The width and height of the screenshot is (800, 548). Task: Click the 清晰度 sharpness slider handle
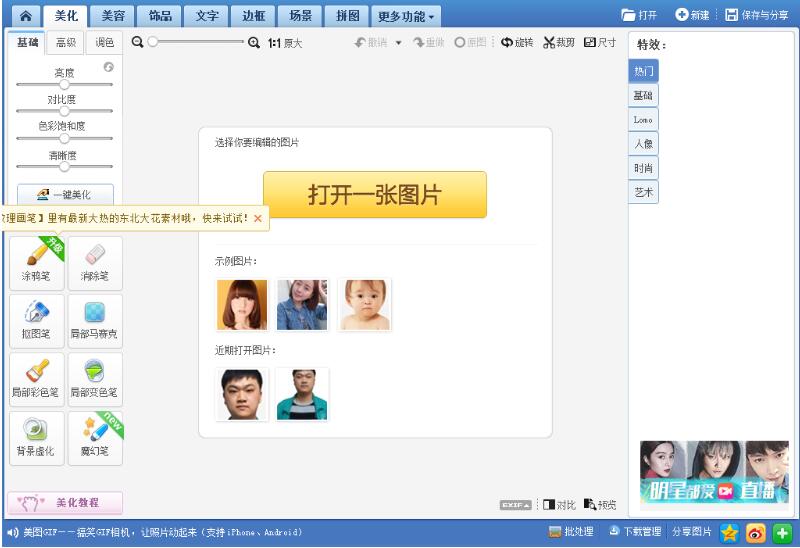[x=64, y=166]
